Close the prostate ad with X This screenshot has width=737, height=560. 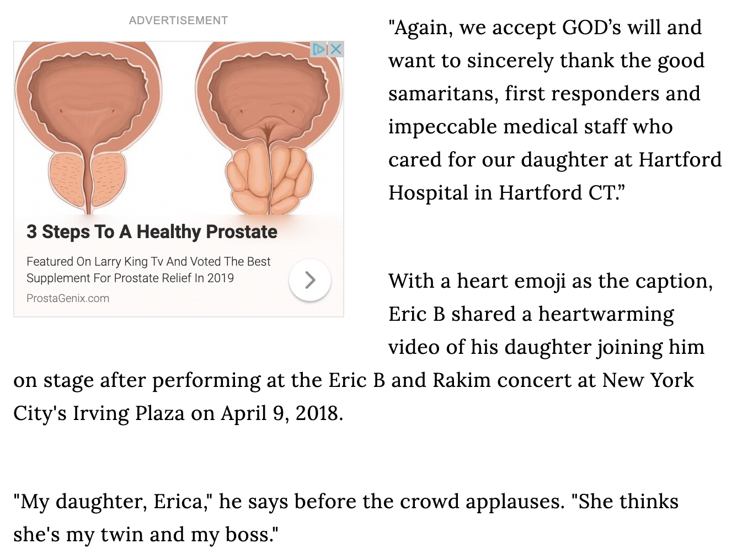click(336, 49)
